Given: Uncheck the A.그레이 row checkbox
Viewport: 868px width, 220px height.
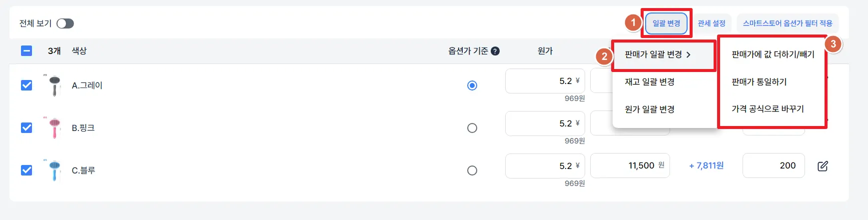Looking at the screenshot, I should click(x=26, y=85).
